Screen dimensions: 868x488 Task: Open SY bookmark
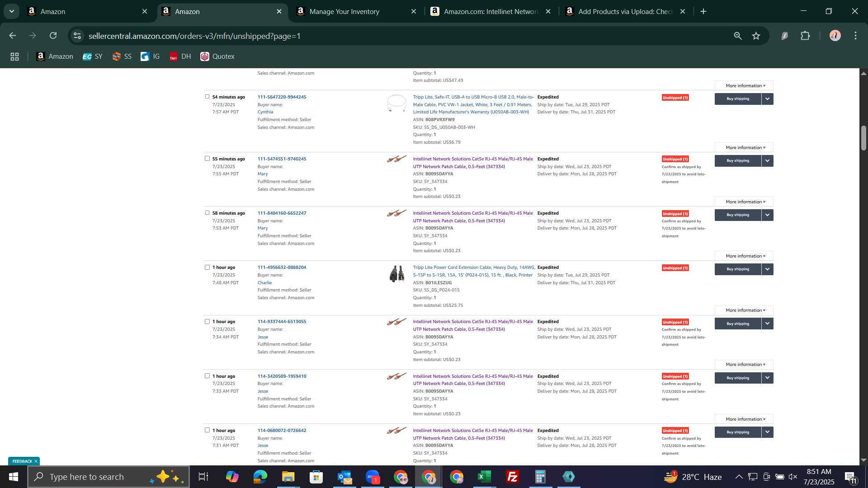point(93,56)
